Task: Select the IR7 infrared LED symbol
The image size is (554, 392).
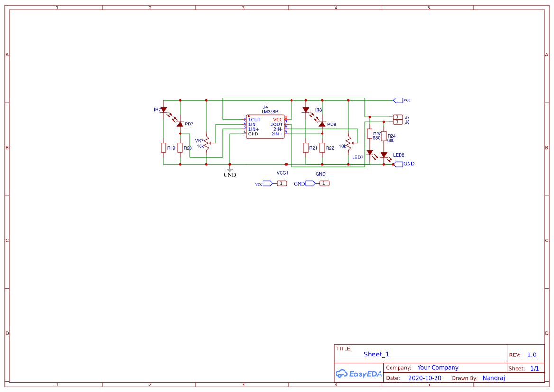Action: (x=163, y=110)
